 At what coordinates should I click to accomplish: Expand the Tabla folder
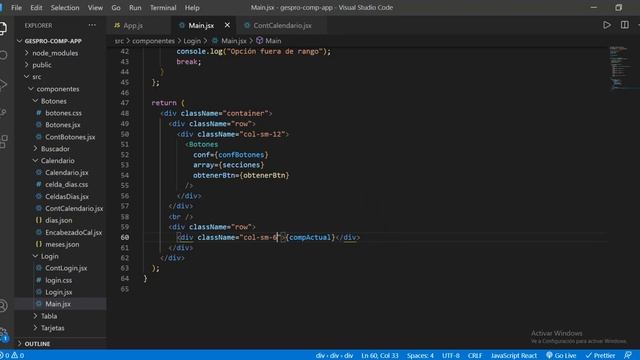pos(60,316)
